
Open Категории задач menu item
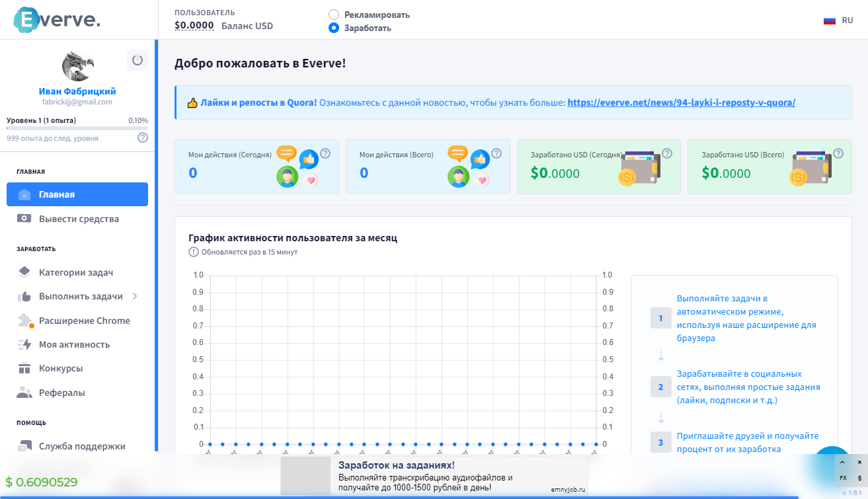pyautogui.click(x=77, y=272)
